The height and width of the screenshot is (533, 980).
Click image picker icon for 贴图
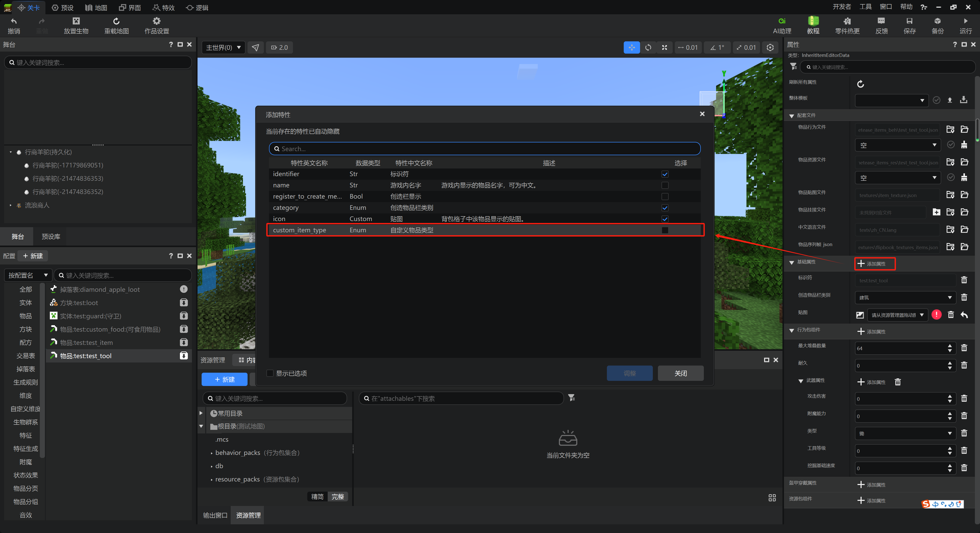[860, 315]
